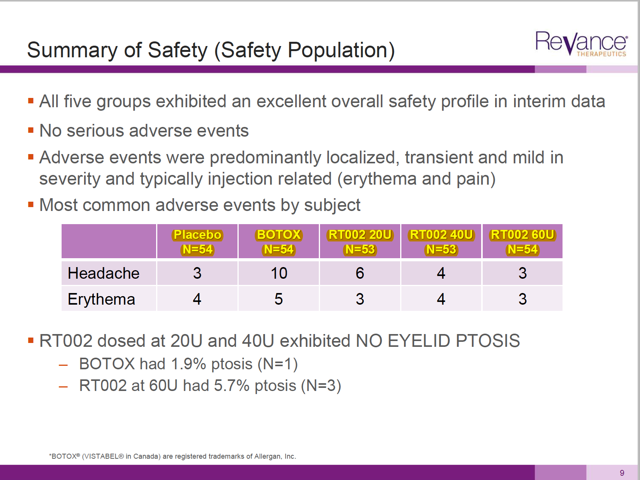Click the bullet 'All five groups exhibited an excellent overall safety profile'
The height and width of the screenshot is (480, 640).
point(322,102)
